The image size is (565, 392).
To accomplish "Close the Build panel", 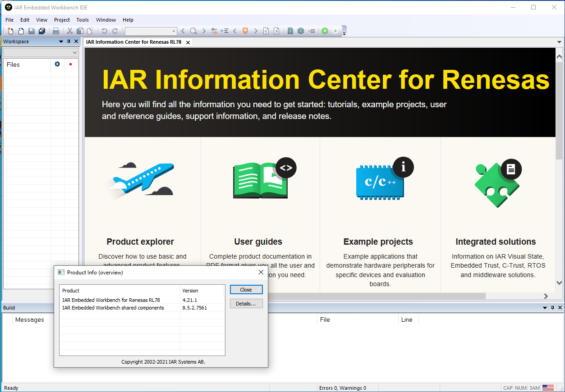I will 560,308.
